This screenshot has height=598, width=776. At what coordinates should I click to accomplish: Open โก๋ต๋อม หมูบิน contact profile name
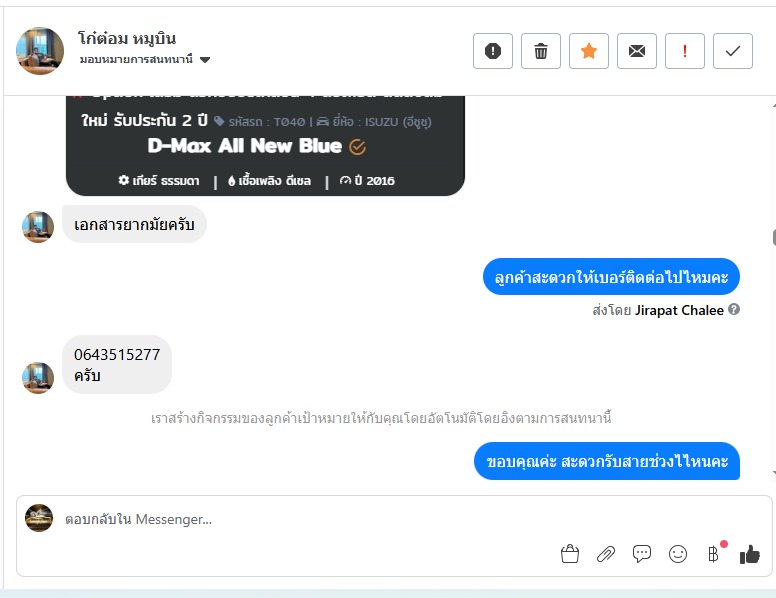127,38
